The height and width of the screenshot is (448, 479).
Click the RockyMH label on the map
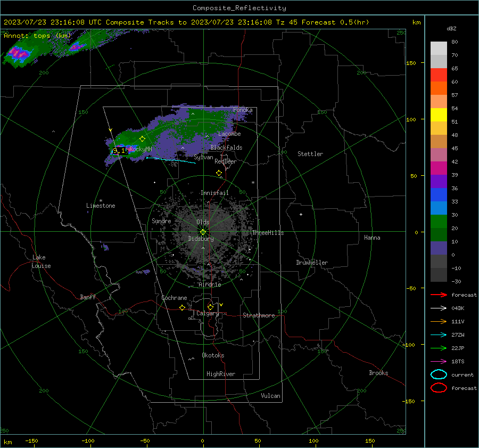coord(141,149)
